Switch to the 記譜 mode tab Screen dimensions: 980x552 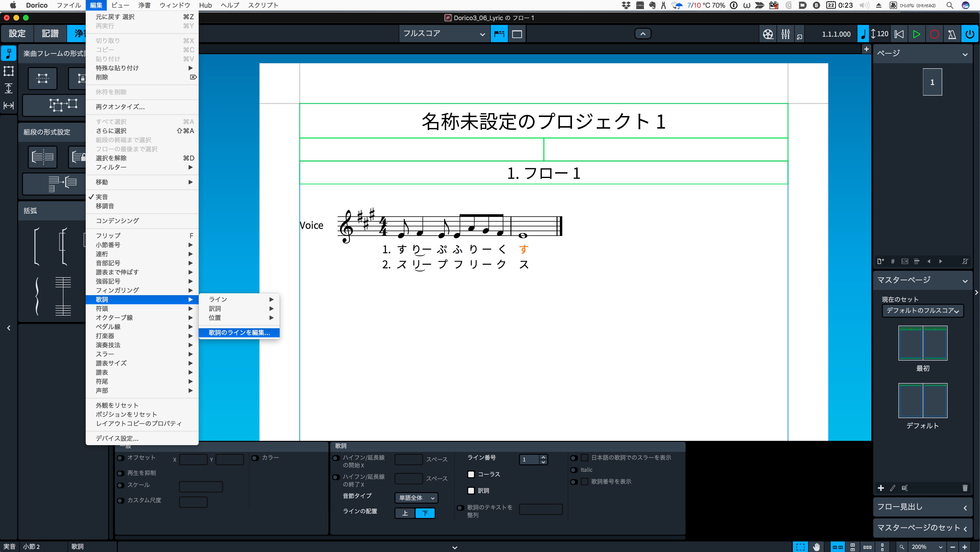pyautogui.click(x=50, y=34)
